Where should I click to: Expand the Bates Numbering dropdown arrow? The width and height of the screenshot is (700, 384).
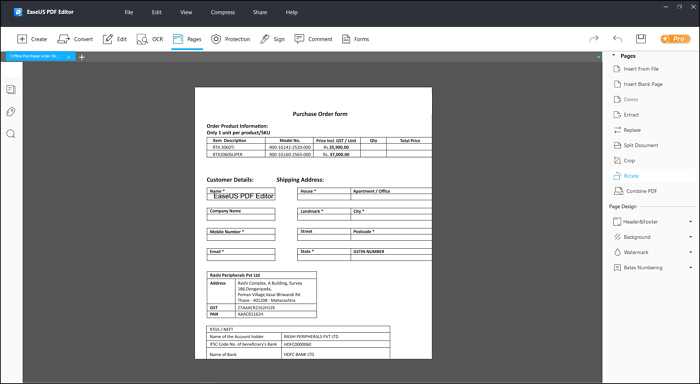(691, 267)
